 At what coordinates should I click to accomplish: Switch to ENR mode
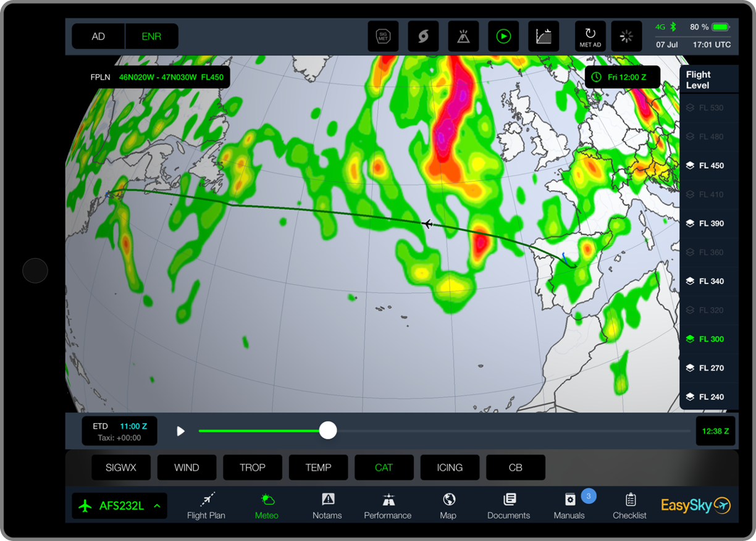pos(151,36)
